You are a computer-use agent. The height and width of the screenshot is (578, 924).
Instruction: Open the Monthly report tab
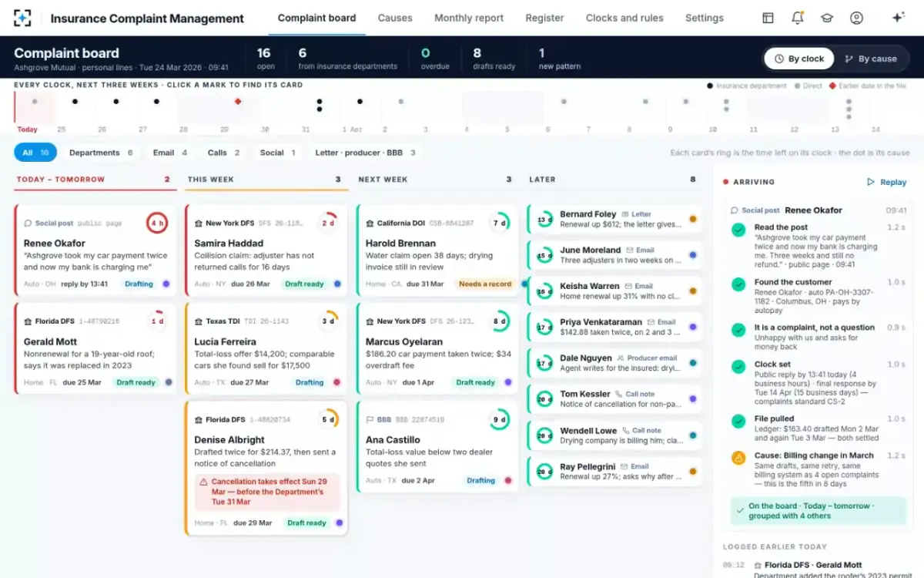(469, 18)
